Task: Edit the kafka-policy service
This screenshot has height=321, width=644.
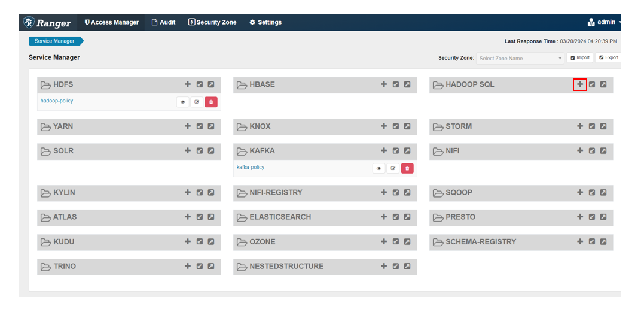Action: pos(393,168)
